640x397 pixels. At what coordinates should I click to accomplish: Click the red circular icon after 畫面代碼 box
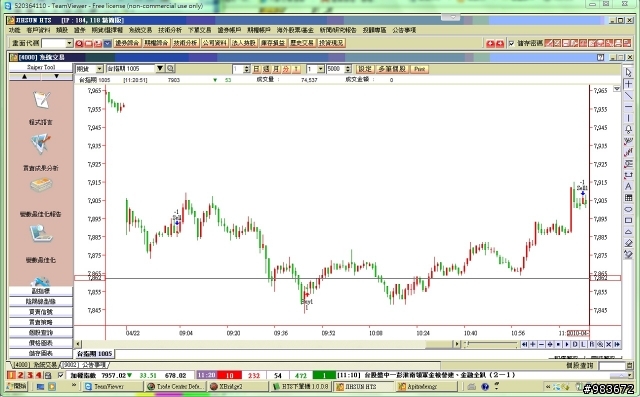point(79,43)
